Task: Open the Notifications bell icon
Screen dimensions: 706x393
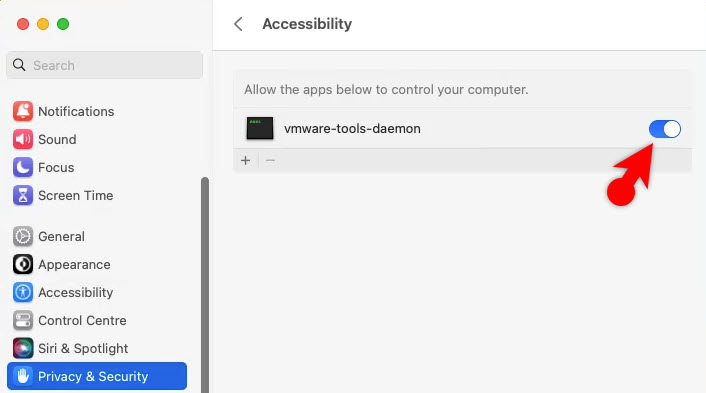Action: click(x=23, y=111)
